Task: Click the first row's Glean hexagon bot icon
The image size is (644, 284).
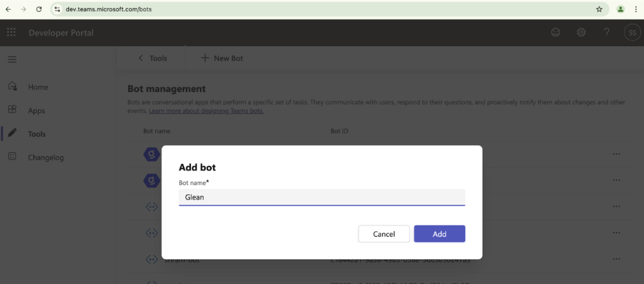Action: pyautogui.click(x=151, y=154)
